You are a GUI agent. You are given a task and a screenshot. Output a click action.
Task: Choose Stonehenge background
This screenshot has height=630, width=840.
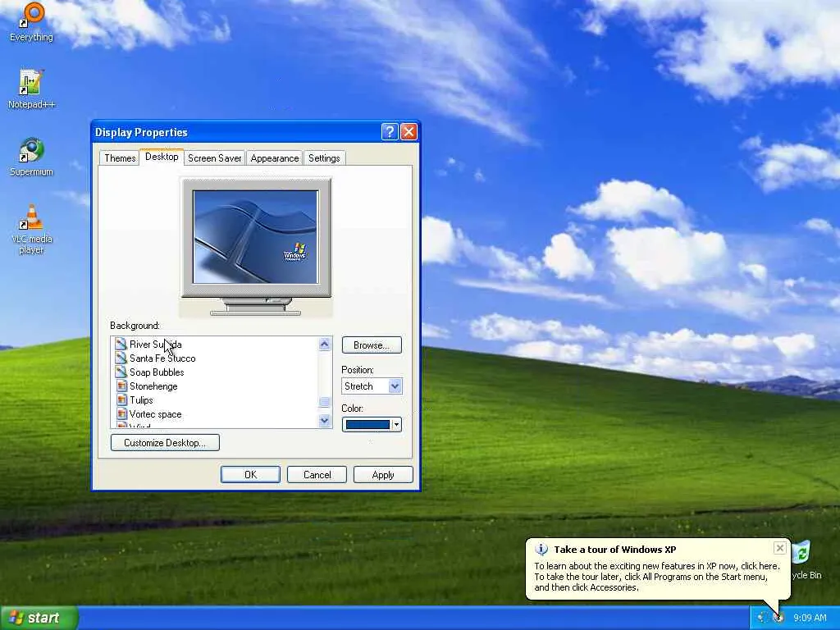(x=153, y=386)
